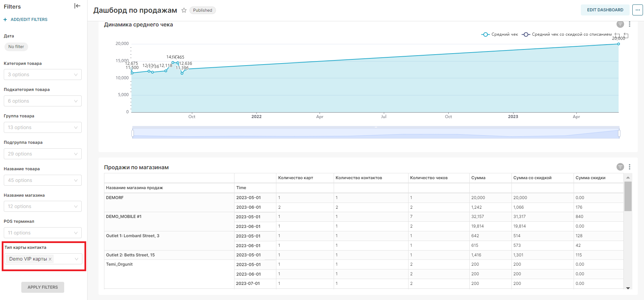Remove Demo VIP карты filter tag
This screenshot has width=644, height=300.
coord(50,259)
